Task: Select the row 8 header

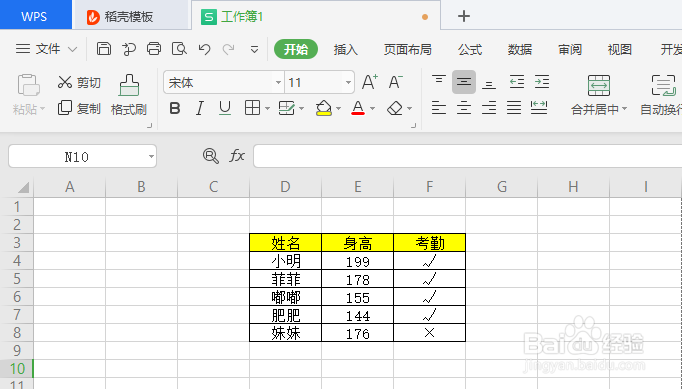Action: coord(17,332)
